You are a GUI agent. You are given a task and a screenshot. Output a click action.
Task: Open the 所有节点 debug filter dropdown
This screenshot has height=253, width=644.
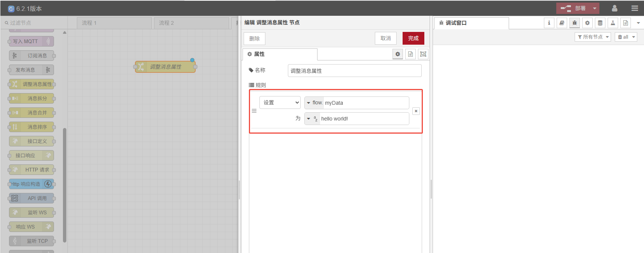593,37
